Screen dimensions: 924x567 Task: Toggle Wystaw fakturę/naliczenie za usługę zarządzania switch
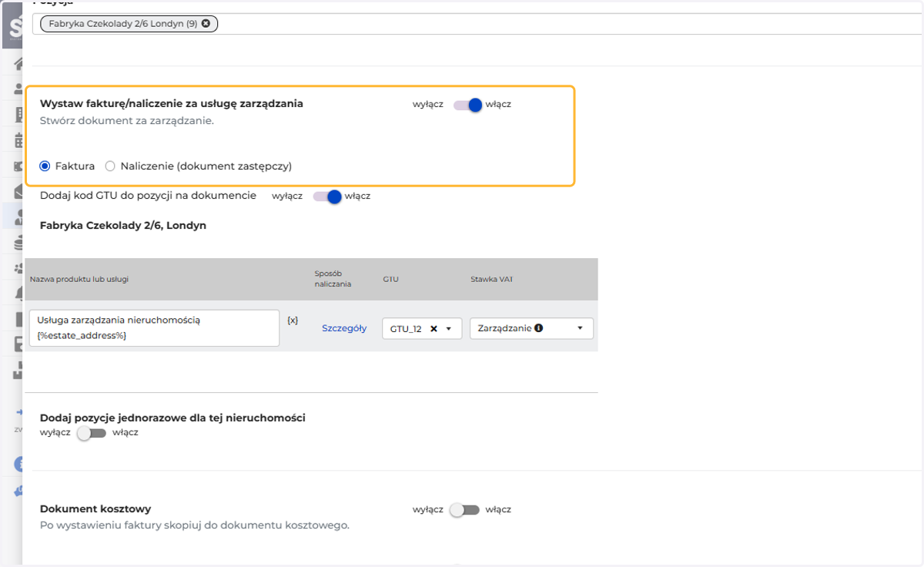coord(467,105)
